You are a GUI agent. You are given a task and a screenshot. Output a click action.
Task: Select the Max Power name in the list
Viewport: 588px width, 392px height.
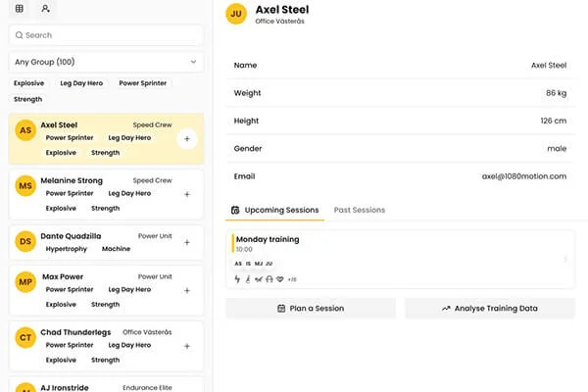click(x=63, y=276)
